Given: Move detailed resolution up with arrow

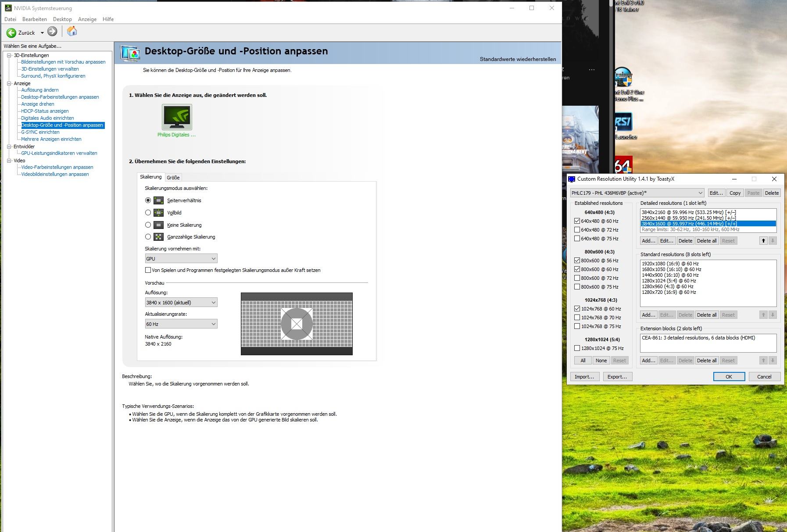Looking at the screenshot, I should 763,241.
